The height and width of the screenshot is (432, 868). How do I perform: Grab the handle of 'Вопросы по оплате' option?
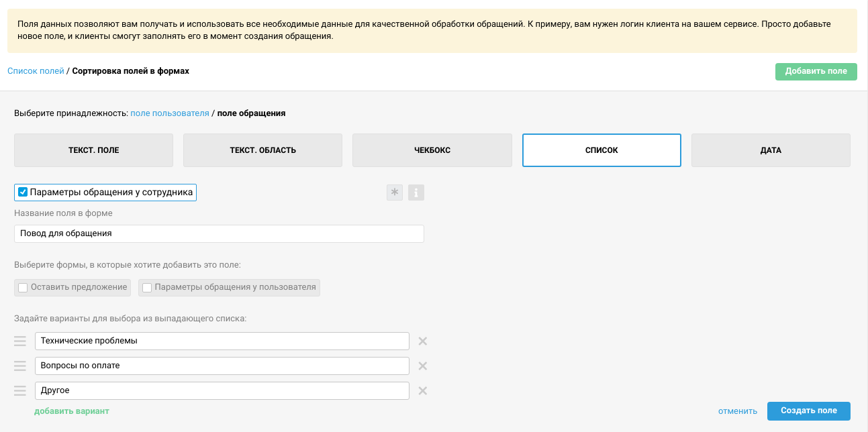pyautogui.click(x=20, y=366)
